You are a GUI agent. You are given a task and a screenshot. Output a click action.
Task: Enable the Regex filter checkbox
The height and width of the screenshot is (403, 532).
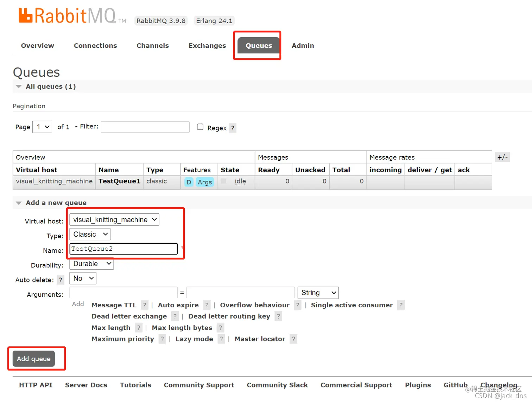tap(200, 127)
